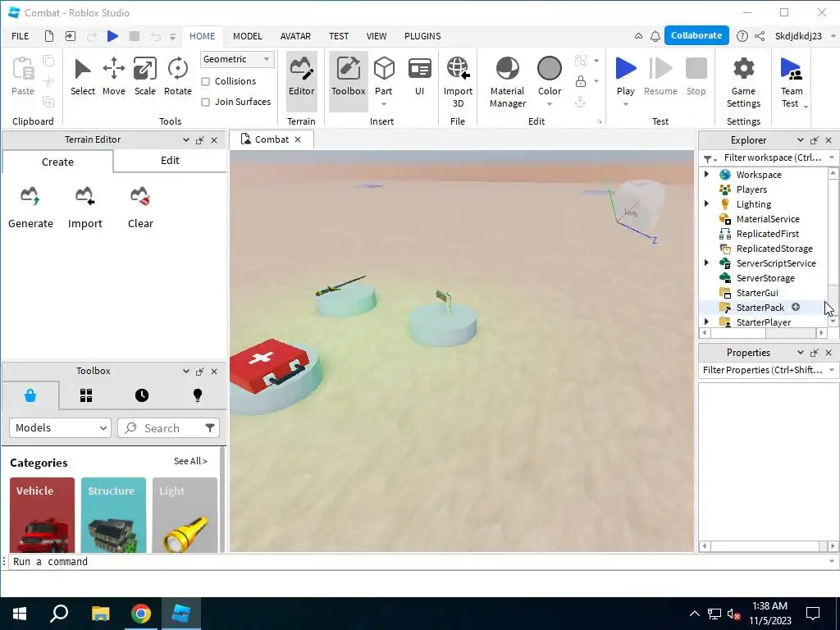
Task: Switch to Terrain Editor Edit tab
Action: coord(170,161)
